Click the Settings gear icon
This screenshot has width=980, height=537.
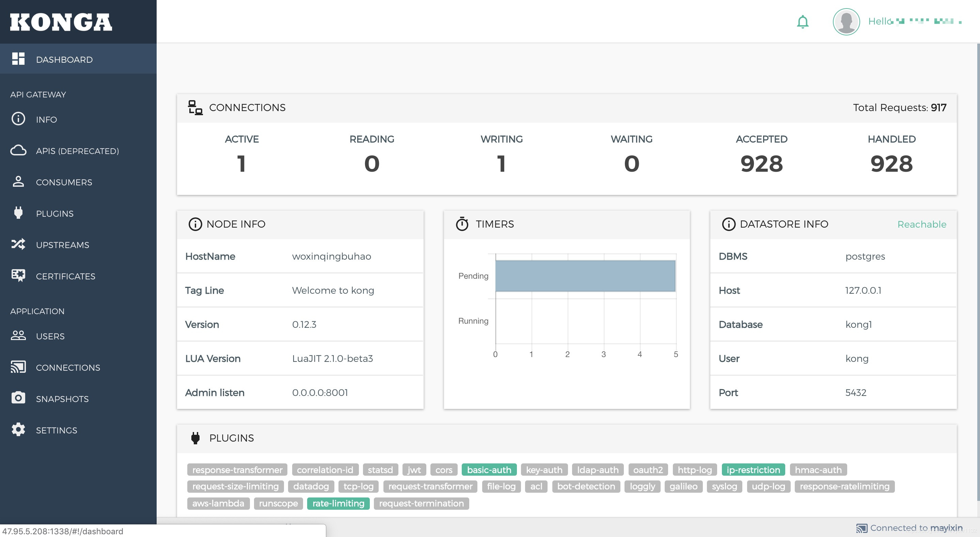click(18, 430)
